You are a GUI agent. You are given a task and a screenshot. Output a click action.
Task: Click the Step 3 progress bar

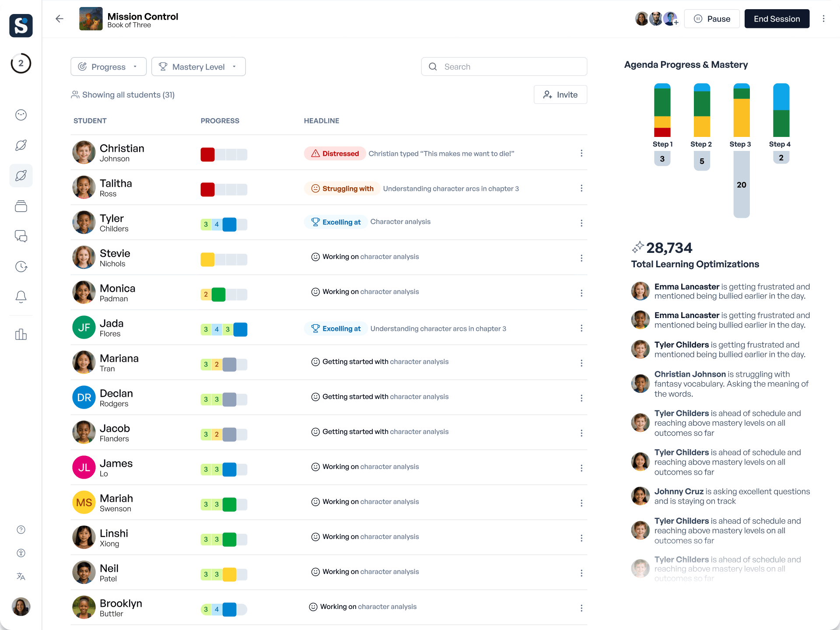(x=741, y=110)
